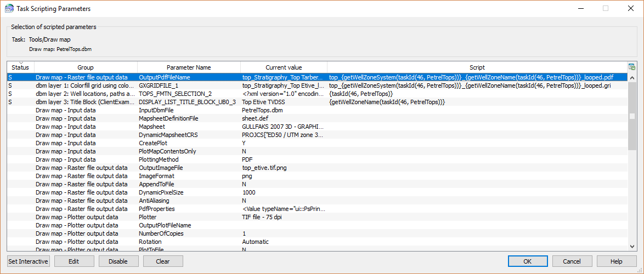644x274 pixels.
Task: Click the Current value column header
Action: point(283,67)
